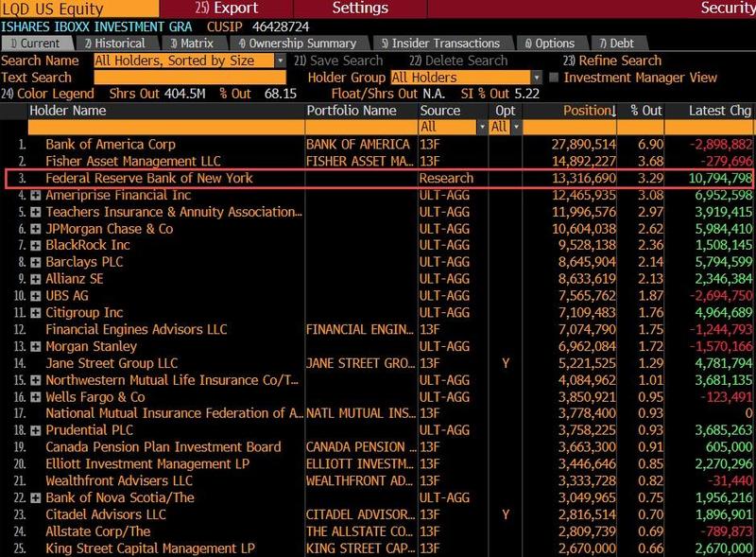This screenshot has width=756, height=557.
Task: Click Delete Search
Action: pos(458,61)
